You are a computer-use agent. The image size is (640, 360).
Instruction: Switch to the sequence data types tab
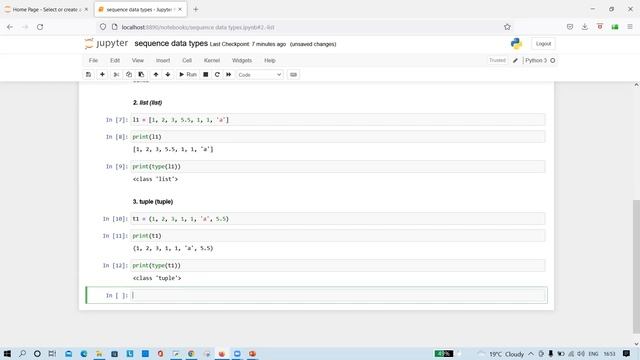tap(140, 9)
